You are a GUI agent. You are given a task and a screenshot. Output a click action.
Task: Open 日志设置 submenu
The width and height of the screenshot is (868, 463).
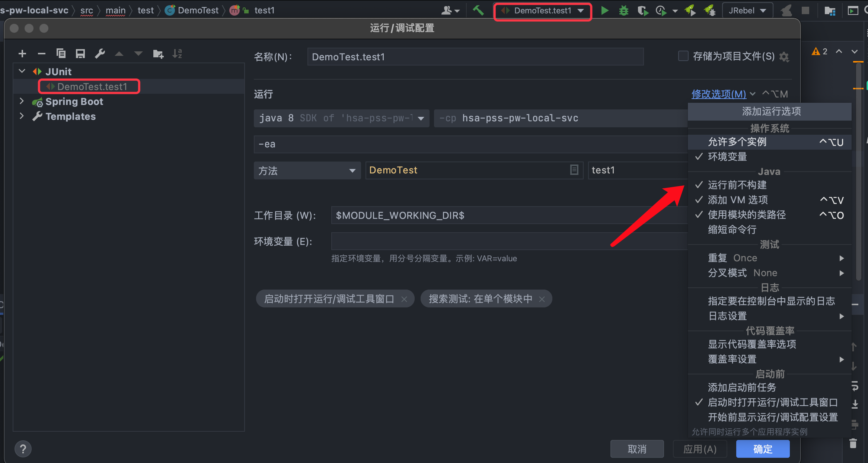(727, 316)
